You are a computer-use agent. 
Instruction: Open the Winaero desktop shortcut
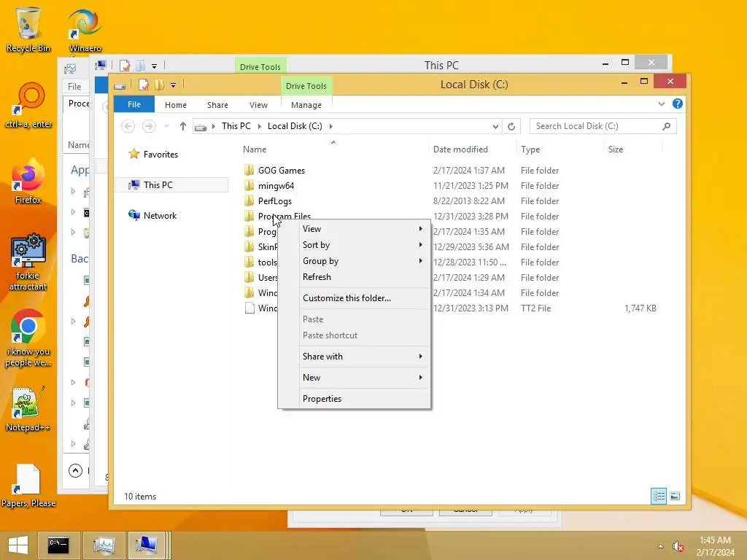[85, 30]
